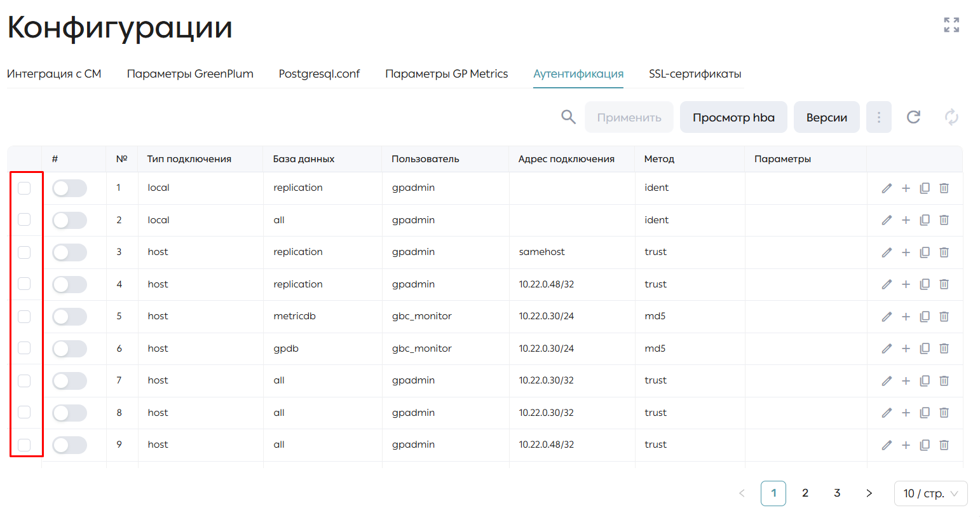This screenshot has height=517, width=980.
Task: Copy row 5 with the duplicate icon
Action: click(925, 317)
